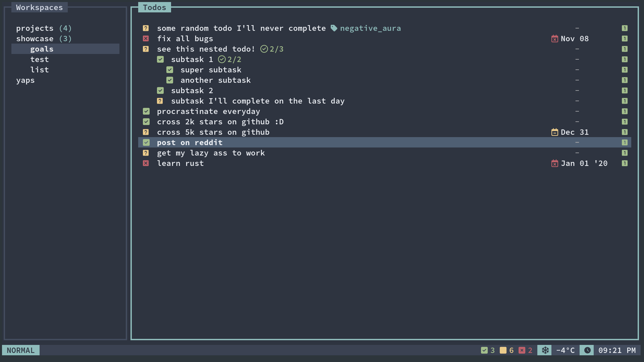Toggle failed status box of 'learn rust'
This screenshot has height=362, width=644.
(x=146, y=163)
